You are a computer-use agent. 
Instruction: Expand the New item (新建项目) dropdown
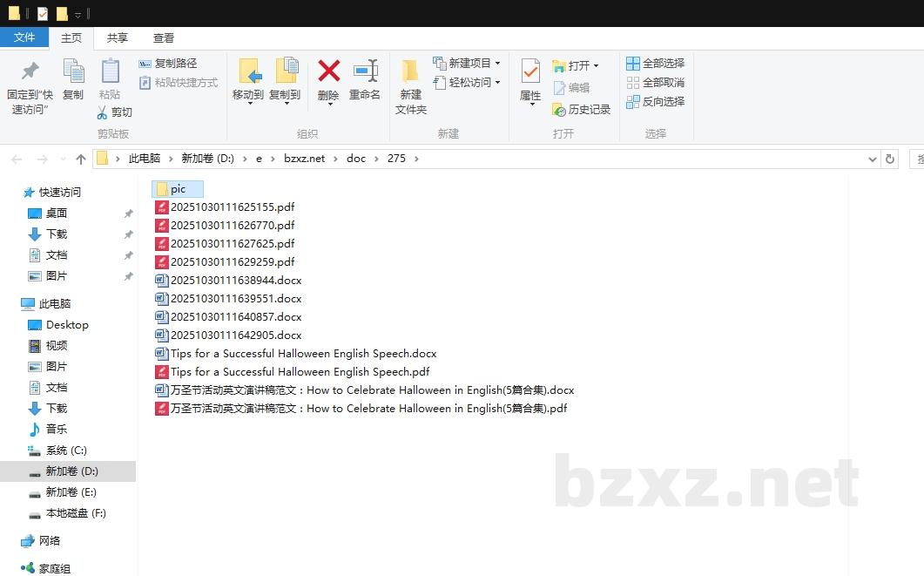pos(497,64)
